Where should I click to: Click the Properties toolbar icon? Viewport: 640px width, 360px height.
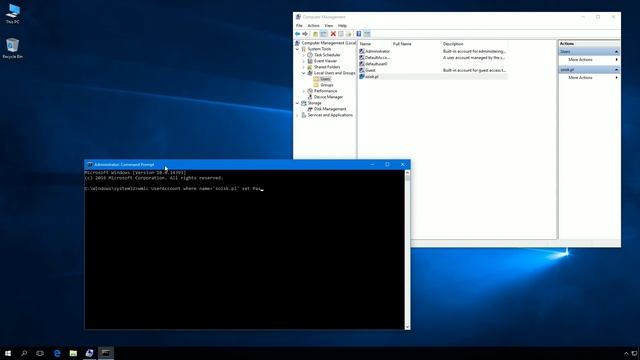[341, 34]
